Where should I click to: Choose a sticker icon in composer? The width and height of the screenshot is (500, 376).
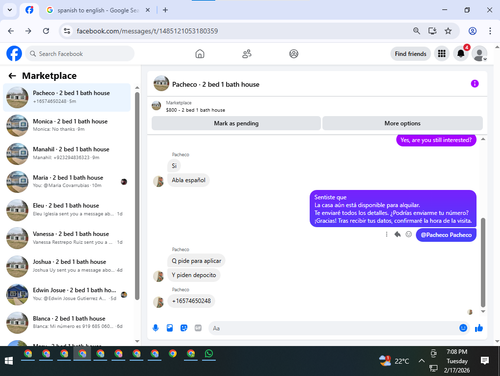[184, 328]
